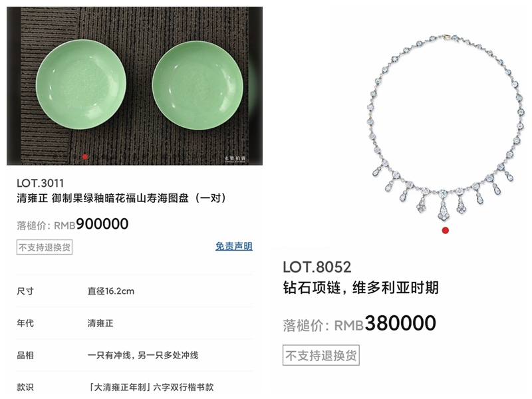Click the LOT.3011 lot number
This screenshot has width=532, height=399.
pyautogui.click(x=41, y=184)
